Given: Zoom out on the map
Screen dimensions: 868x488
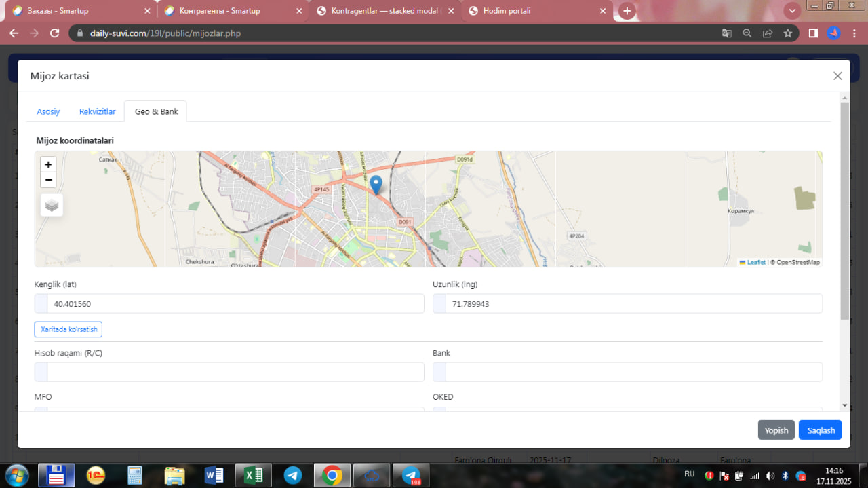Looking at the screenshot, I should tap(48, 180).
